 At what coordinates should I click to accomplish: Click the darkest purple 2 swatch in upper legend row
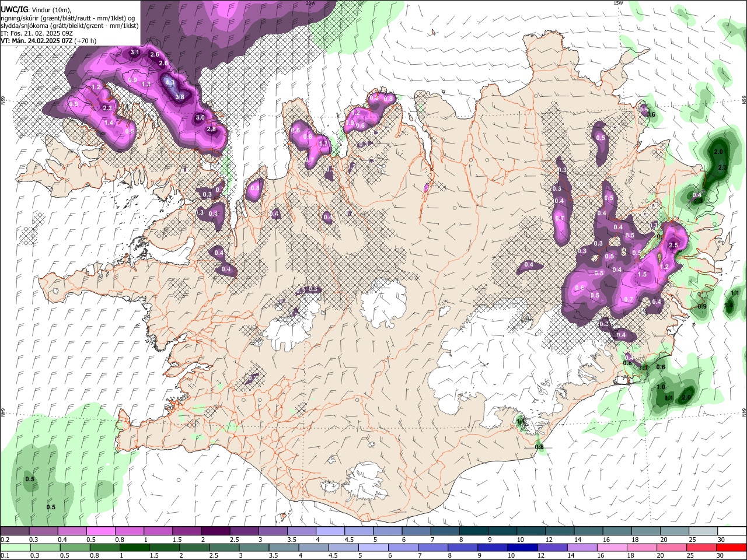point(215,531)
